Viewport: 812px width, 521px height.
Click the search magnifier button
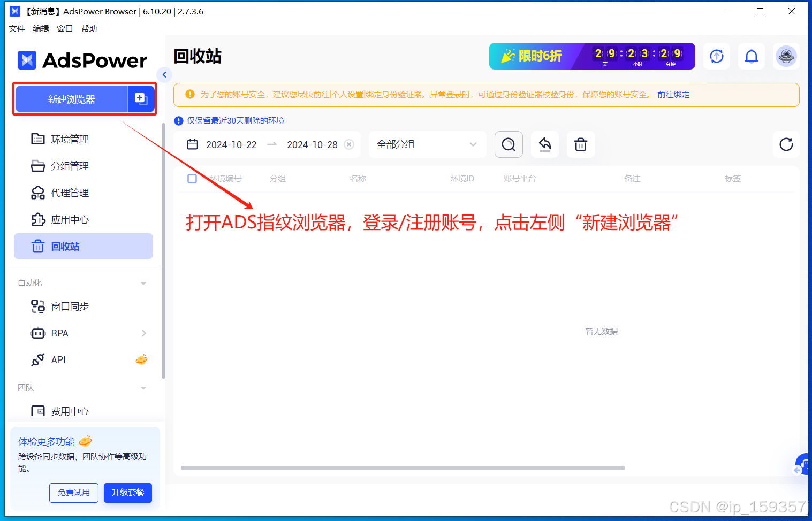[x=509, y=144]
